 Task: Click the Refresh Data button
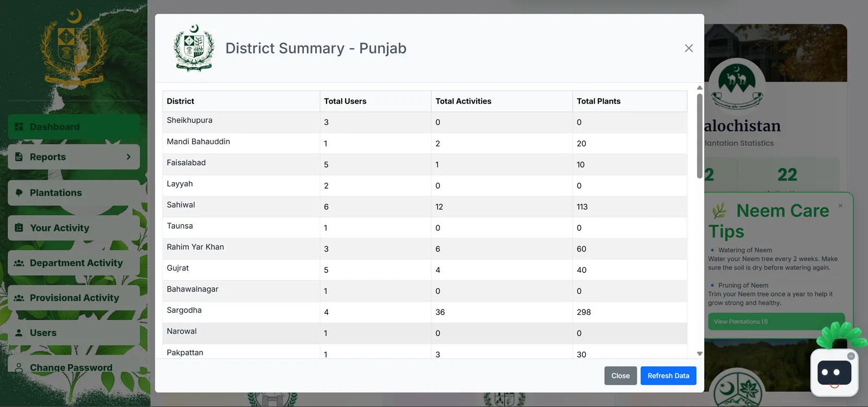click(668, 376)
